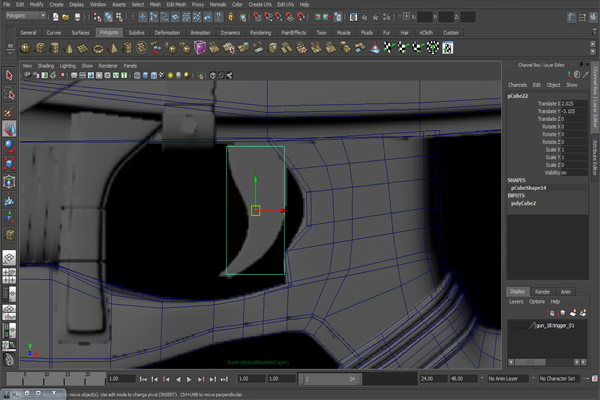This screenshot has width=600, height=400.
Task: Click the Translate X value field
Action: 574,104
